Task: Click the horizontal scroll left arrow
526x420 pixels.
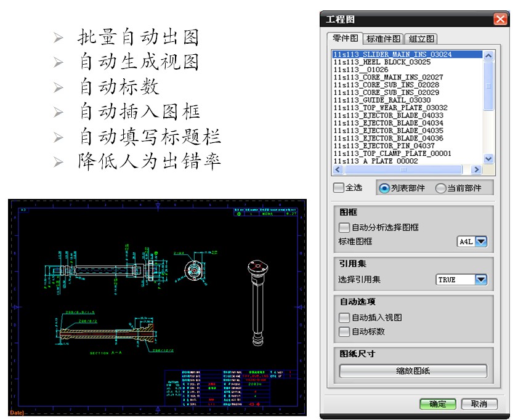Action: click(x=338, y=169)
